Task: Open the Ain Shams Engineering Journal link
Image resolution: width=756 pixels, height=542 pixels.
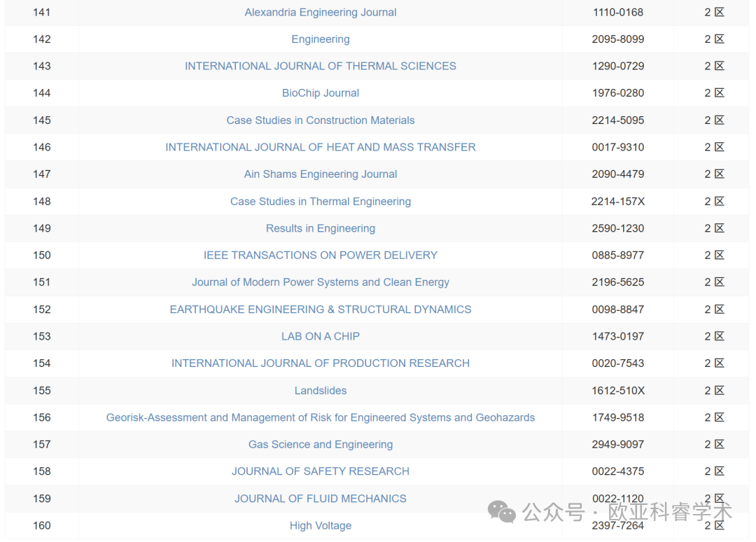Action: click(x=320, y=174)
